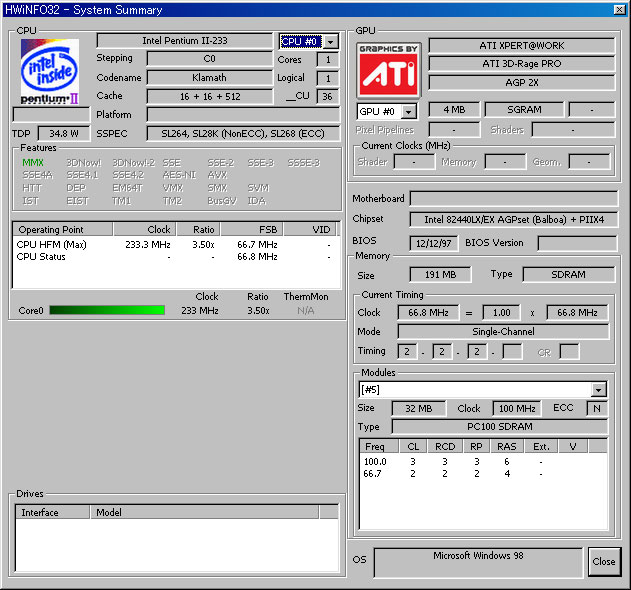Click the RP column header
Viewport: 631px width, 590px height.
click(x=476, y=446)
